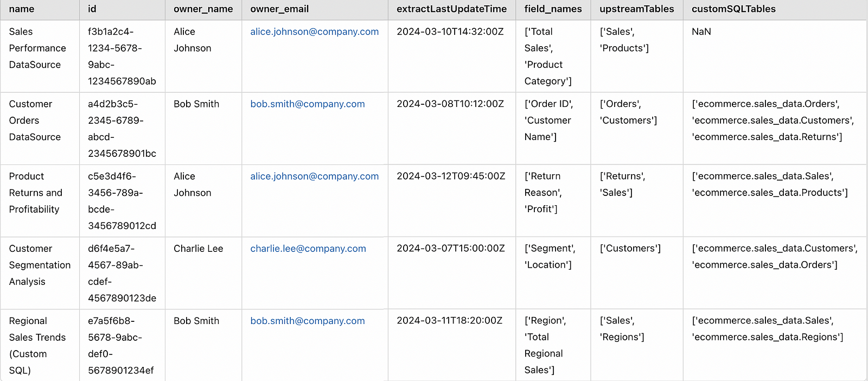
Task: Click the id cell starting with a4d2b3c5
Action: coord(122,129)
